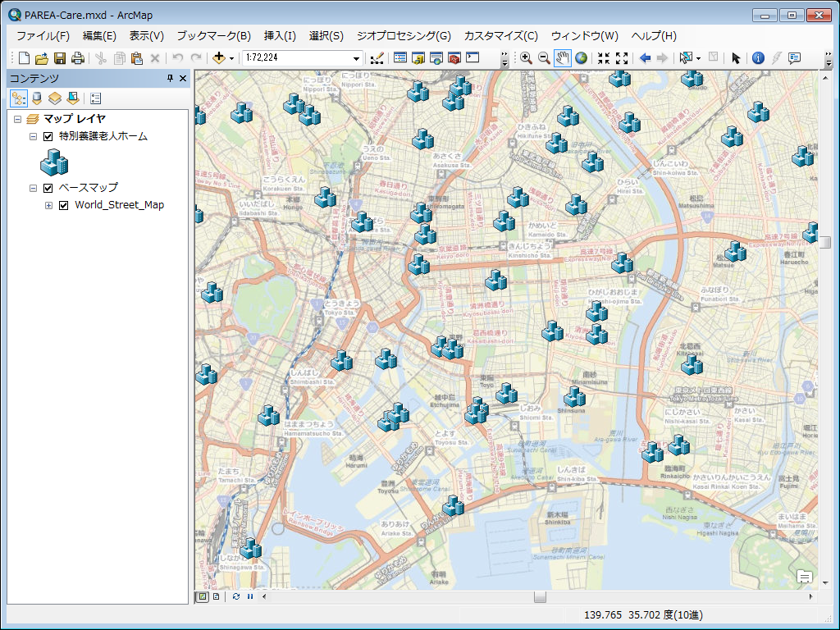Collapse the 特別養護老人ホーム layer legend
840x630 pixels.
coord(33,137)
